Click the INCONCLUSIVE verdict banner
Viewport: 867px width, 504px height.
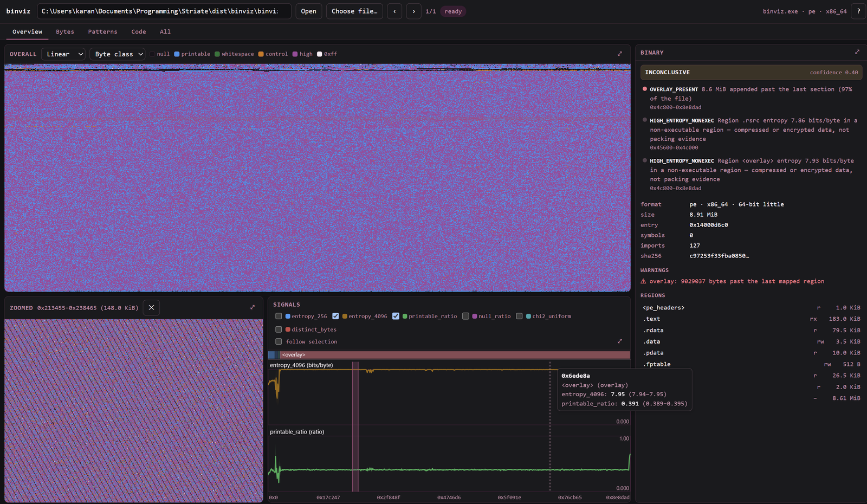tap(751, 72)
